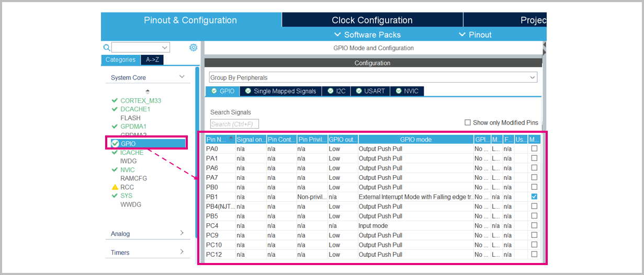
Task: Select CORTEX_M33 in System Core list
Action: click(141, 100)
